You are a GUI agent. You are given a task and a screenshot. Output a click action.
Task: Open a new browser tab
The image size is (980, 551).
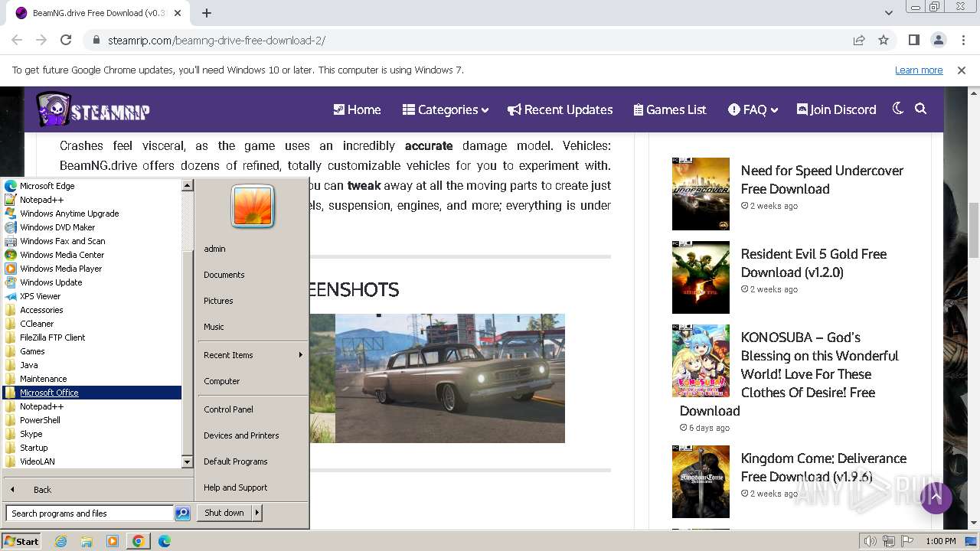[207, 13]
